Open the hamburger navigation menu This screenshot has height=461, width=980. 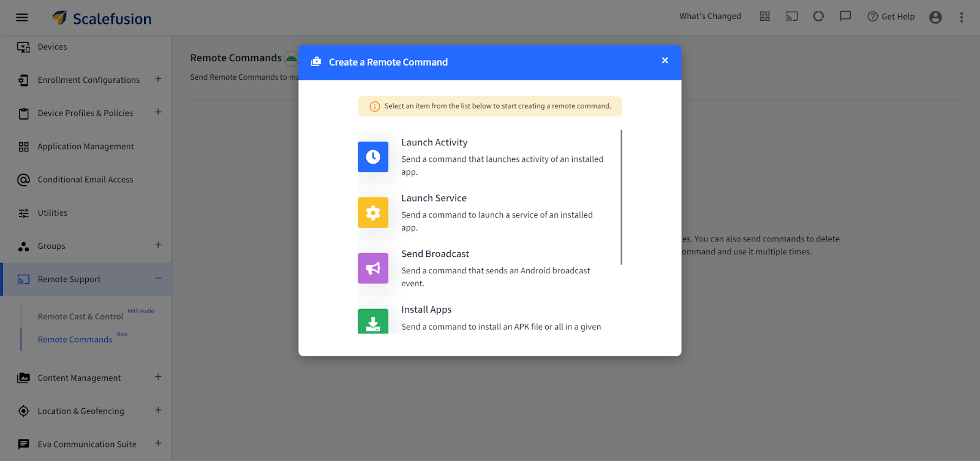pos(22,17)
